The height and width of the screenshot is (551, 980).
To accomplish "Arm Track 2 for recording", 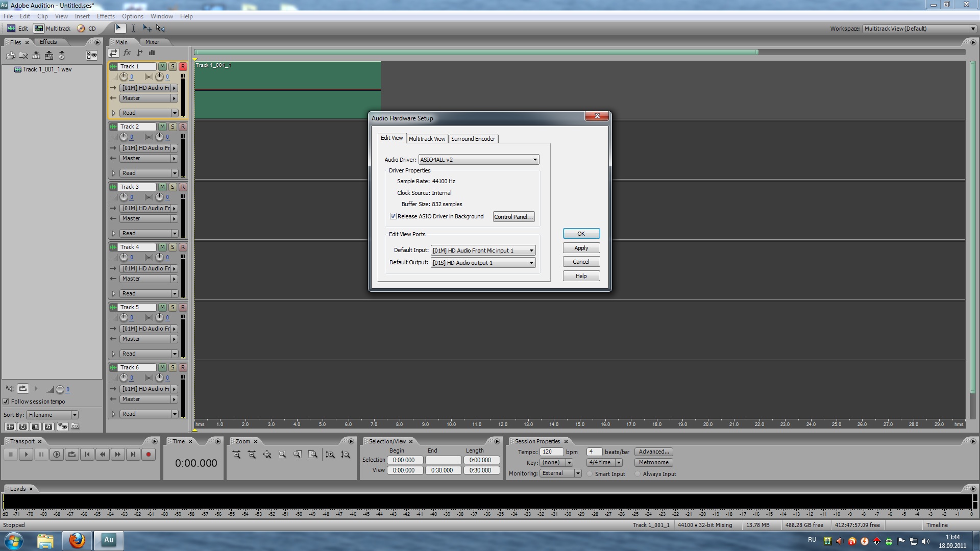I will [183, 127].
